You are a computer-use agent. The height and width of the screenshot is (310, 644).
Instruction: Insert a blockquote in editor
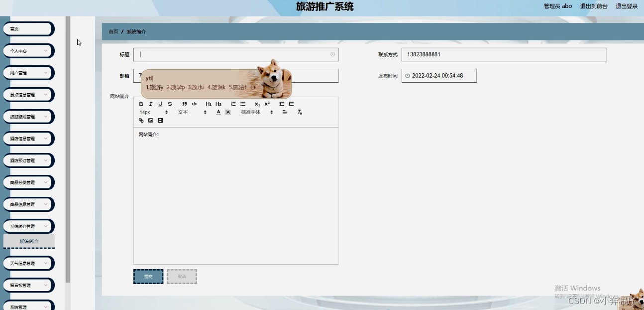tap(185, 104)
